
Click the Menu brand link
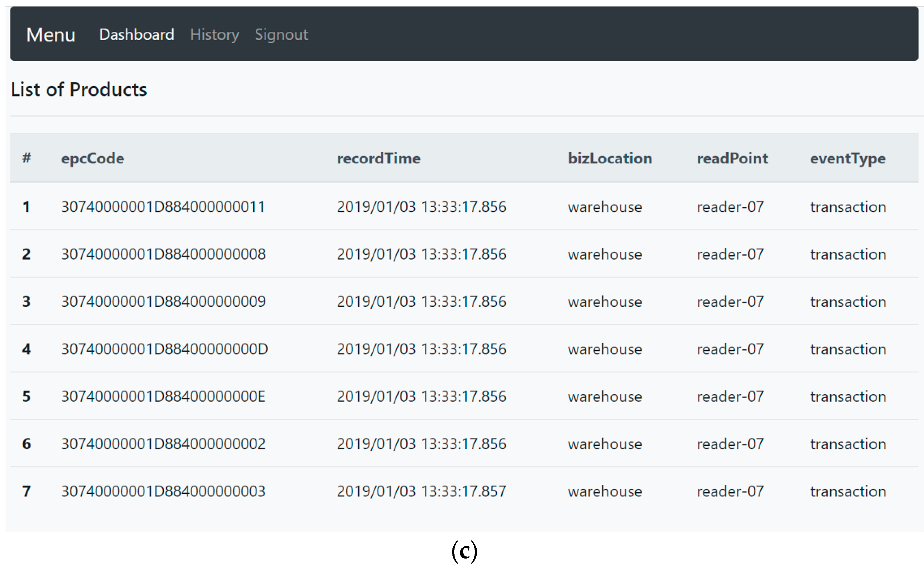(51, 35)
